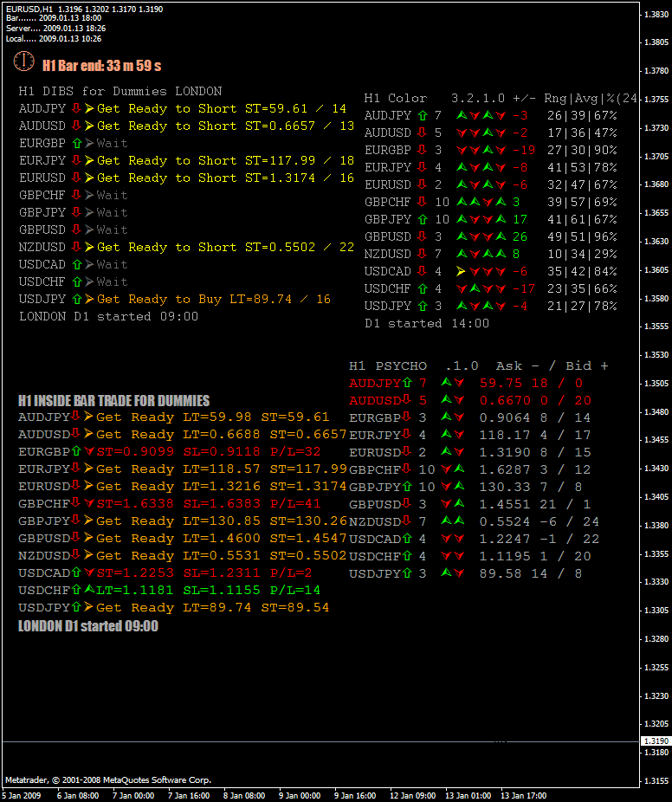Screen dimensions: 672x802
Task: Click green up arrow beside USDCHF in Inside Bar
Action: click(x=76, y=590)
